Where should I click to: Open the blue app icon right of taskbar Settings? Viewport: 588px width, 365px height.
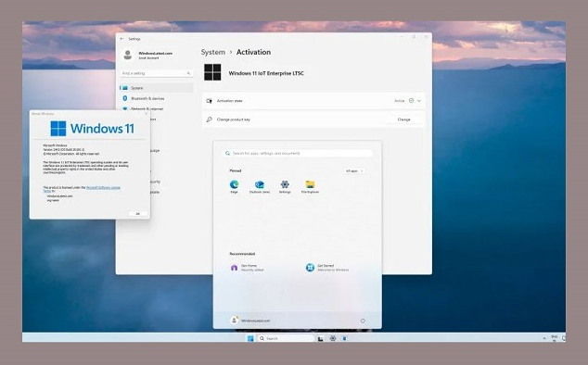pos(344,338)
